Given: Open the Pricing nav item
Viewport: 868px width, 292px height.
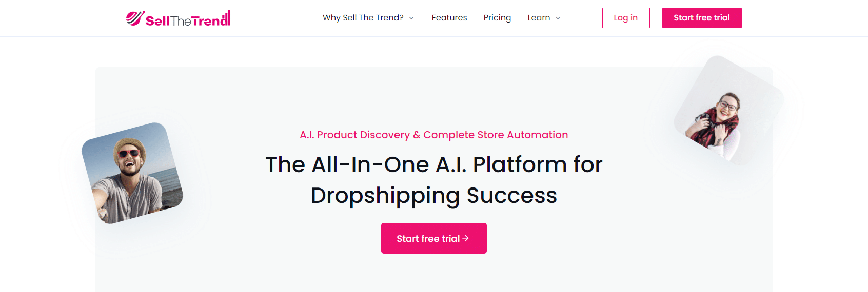Looking at the screenshot, I should tap(497, 18).
